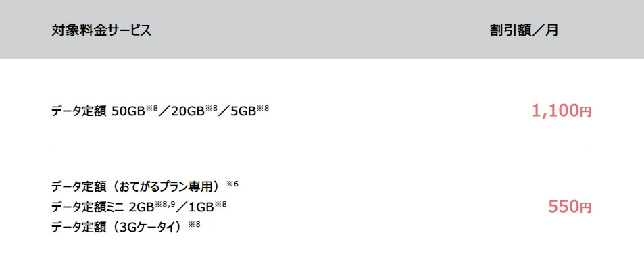Open the ※8 footnote after 5GB

click(262, 109)
